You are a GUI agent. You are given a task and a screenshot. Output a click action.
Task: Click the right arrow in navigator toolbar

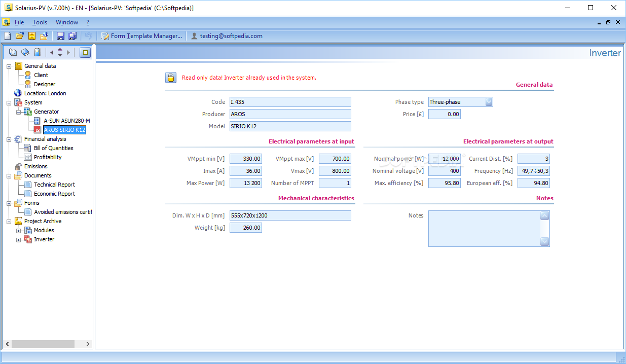(x=68, y=52)
